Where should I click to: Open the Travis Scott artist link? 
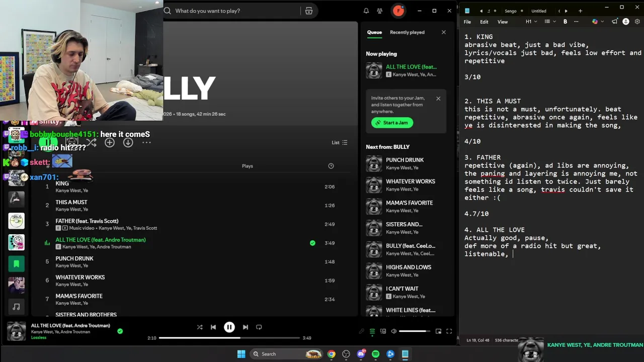click(x=145, y=228)
